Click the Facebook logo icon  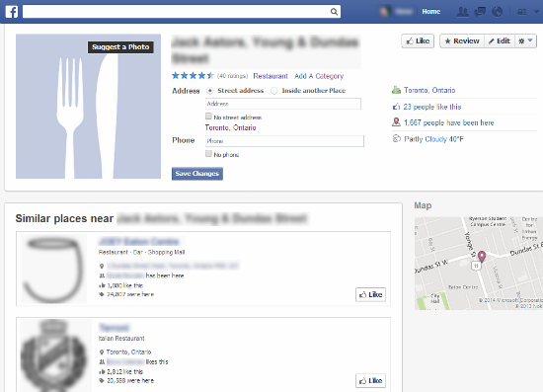(12, 12)
